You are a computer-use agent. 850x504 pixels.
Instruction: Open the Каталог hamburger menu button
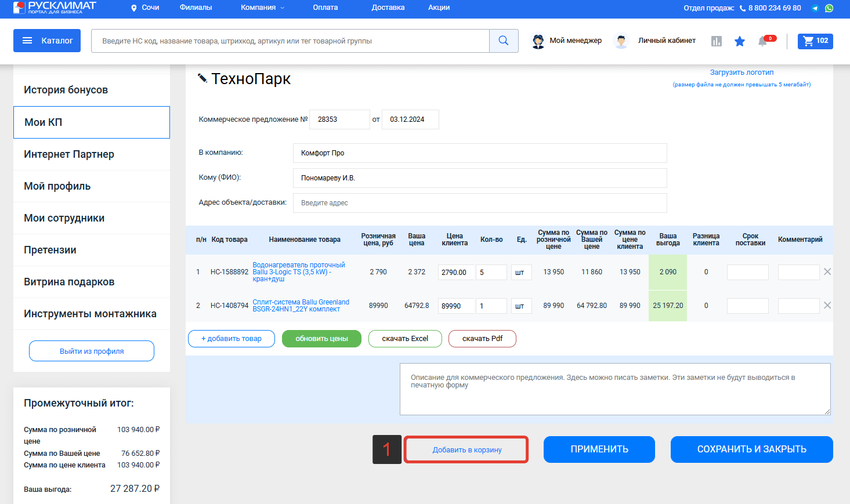pyautogui.click(x=47, y=41)
